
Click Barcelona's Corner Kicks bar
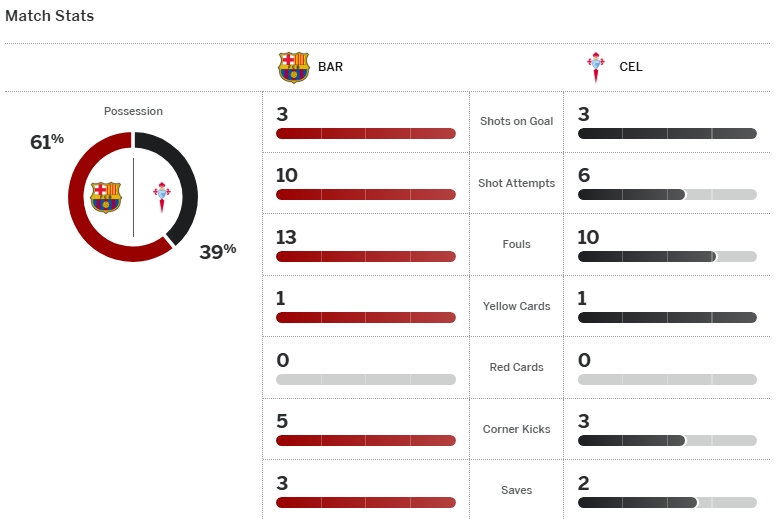click(365, 440)
